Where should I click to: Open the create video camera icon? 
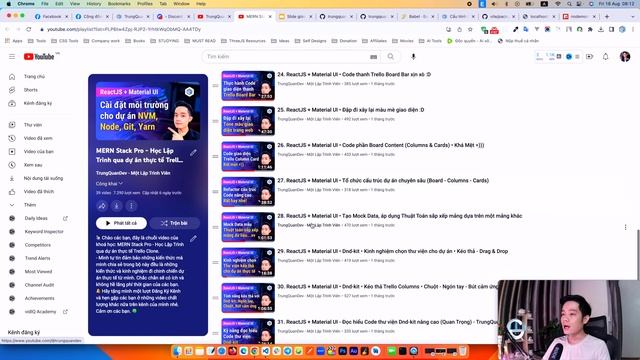coord(589,57)
